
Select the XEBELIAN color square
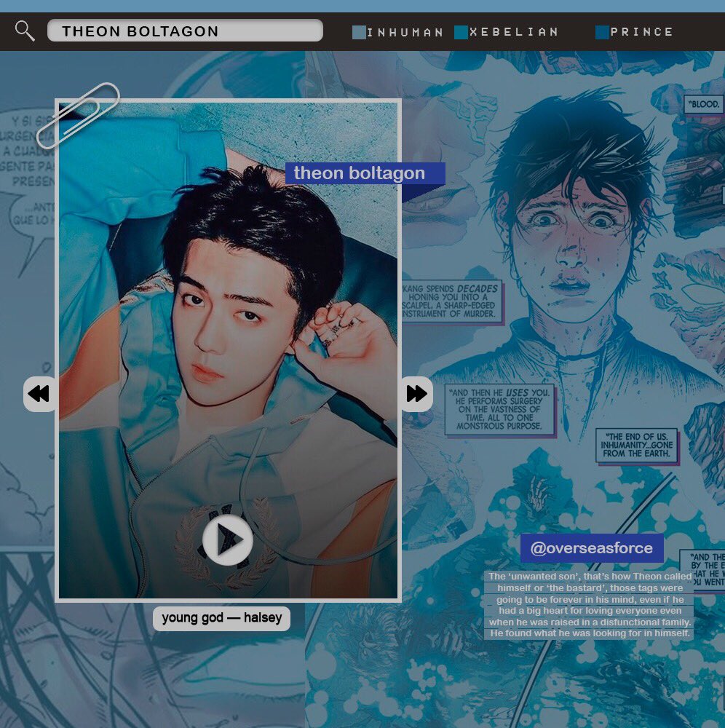tap(461, 33)
